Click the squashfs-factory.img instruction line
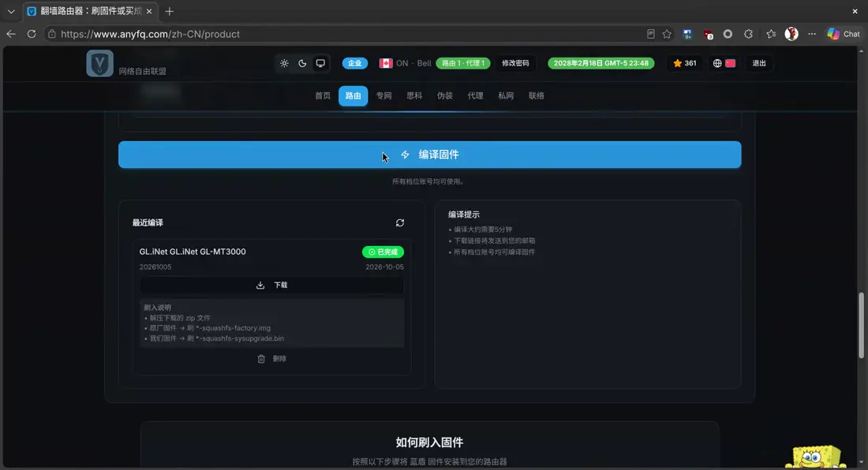Screen dimensions: 868x470 (208, 328)
